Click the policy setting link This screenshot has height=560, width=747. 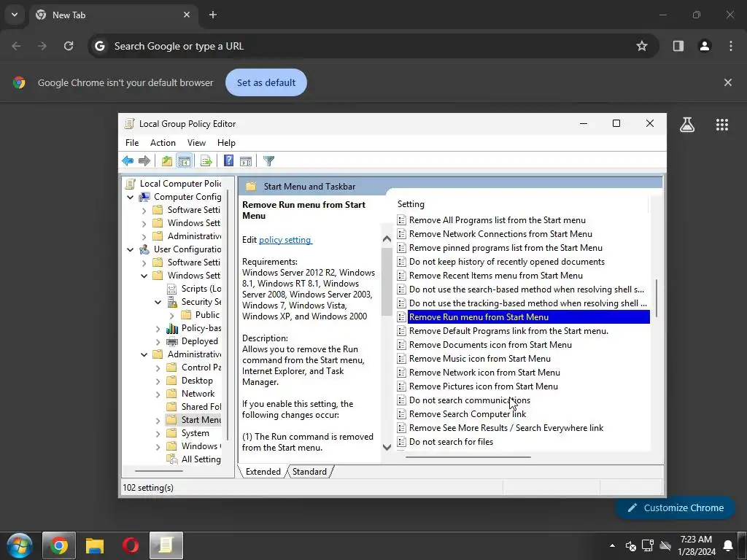pyautogui.click(x=285, y=239)
